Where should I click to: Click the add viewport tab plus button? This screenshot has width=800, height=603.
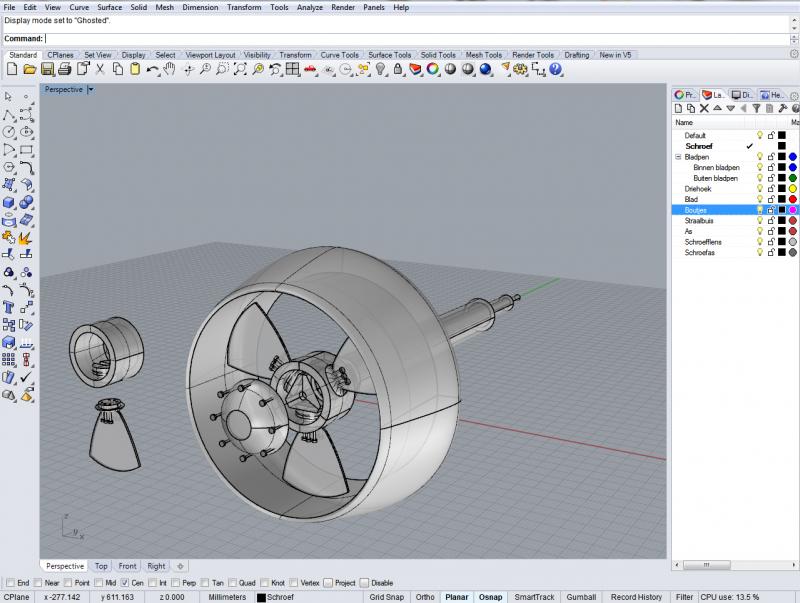(180, 566)
